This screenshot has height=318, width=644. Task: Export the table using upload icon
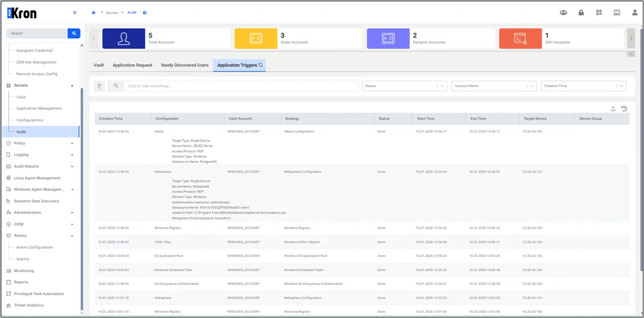point(613,109)
